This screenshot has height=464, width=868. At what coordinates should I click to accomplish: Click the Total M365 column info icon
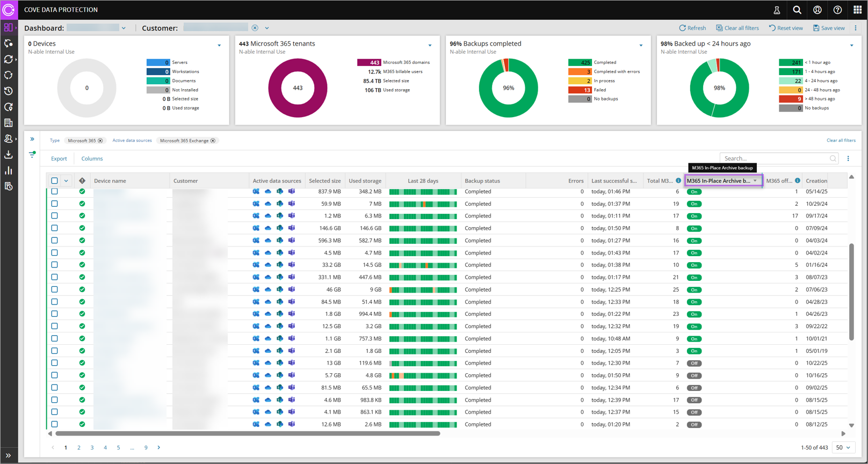(x=678, y=181)
